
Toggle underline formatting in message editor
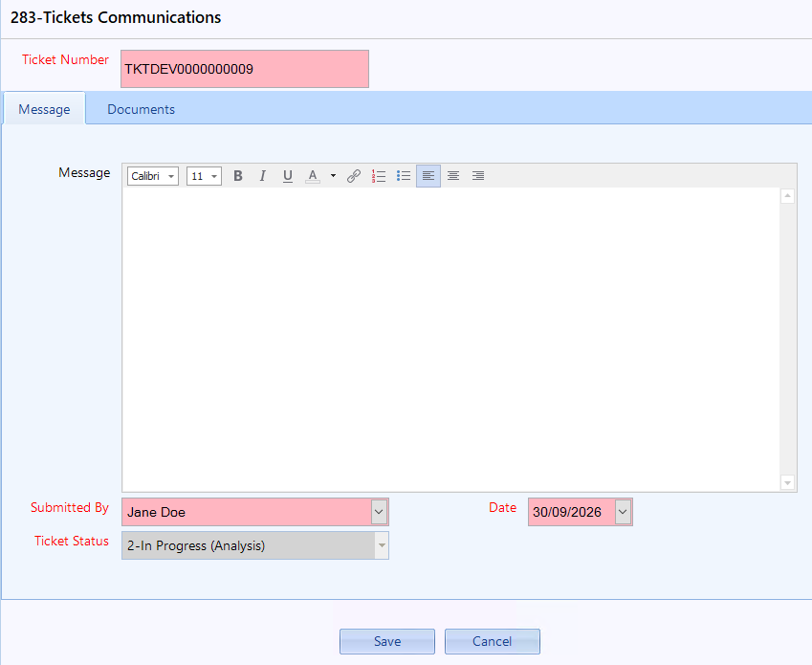coord(288,176)
